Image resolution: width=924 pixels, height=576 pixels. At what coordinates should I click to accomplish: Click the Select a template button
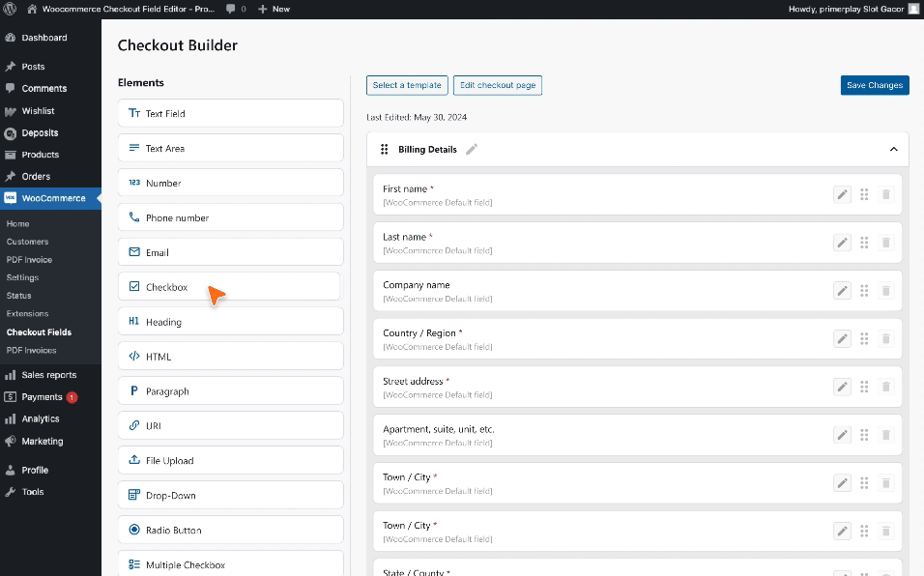coord(407,85)
